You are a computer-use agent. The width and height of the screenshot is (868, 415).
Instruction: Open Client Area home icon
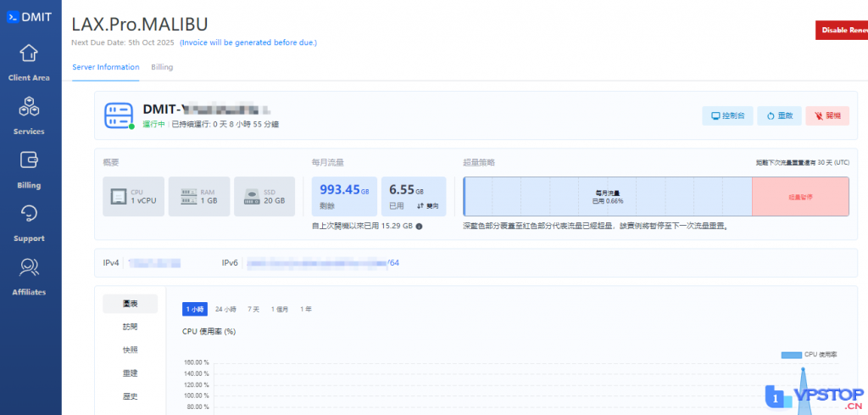pos(29,53)
